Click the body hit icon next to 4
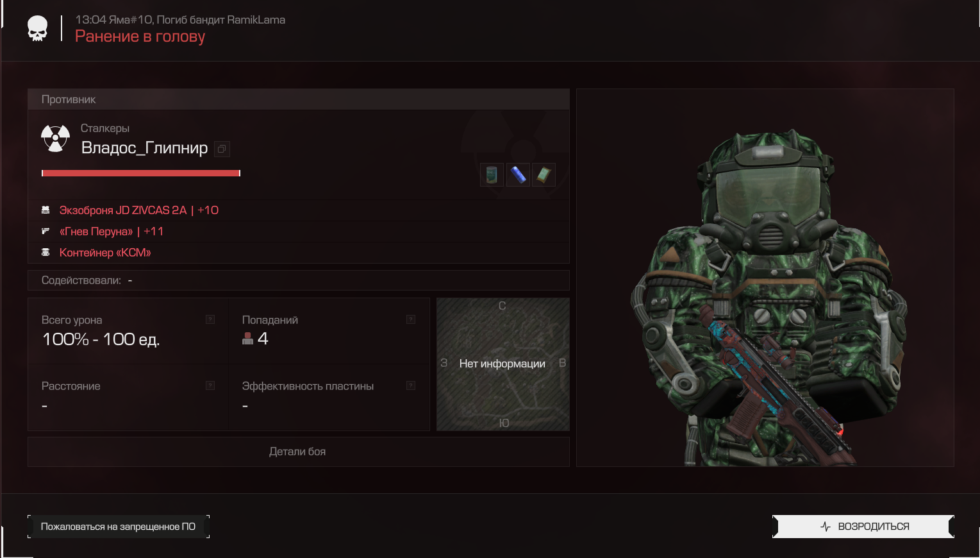Viewport: 980px width, 558px height. coord(247,339)
